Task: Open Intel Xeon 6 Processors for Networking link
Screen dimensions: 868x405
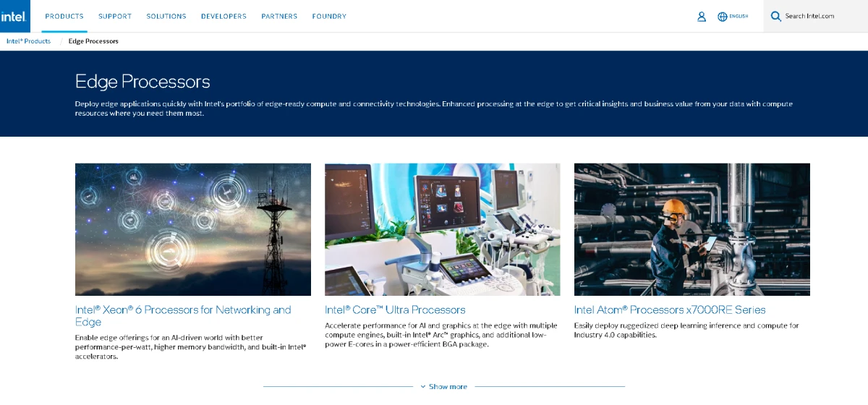Action: coord(183,315)
